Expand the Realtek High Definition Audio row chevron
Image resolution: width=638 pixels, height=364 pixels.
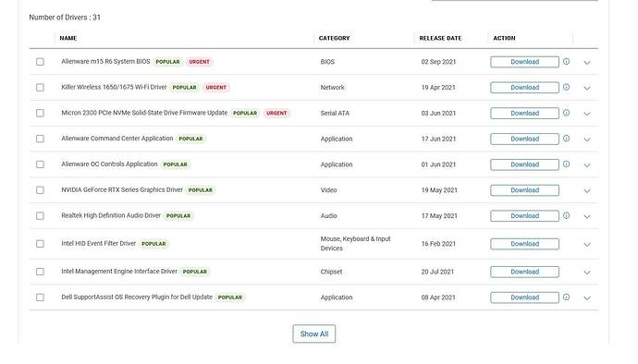pyautogui.click(x=587, y=216)
